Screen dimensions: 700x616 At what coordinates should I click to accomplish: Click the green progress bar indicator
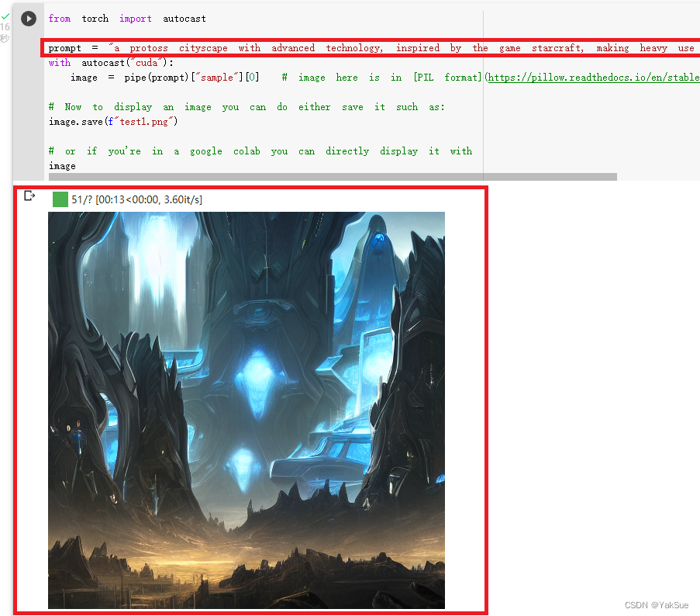pos(60,199)
